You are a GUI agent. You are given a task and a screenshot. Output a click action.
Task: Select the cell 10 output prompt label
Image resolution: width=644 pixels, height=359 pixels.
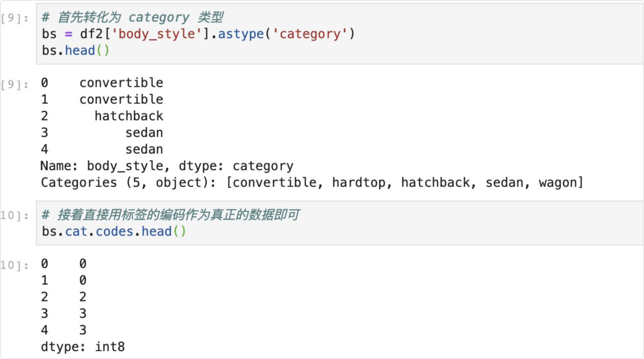tap(15, 265)
